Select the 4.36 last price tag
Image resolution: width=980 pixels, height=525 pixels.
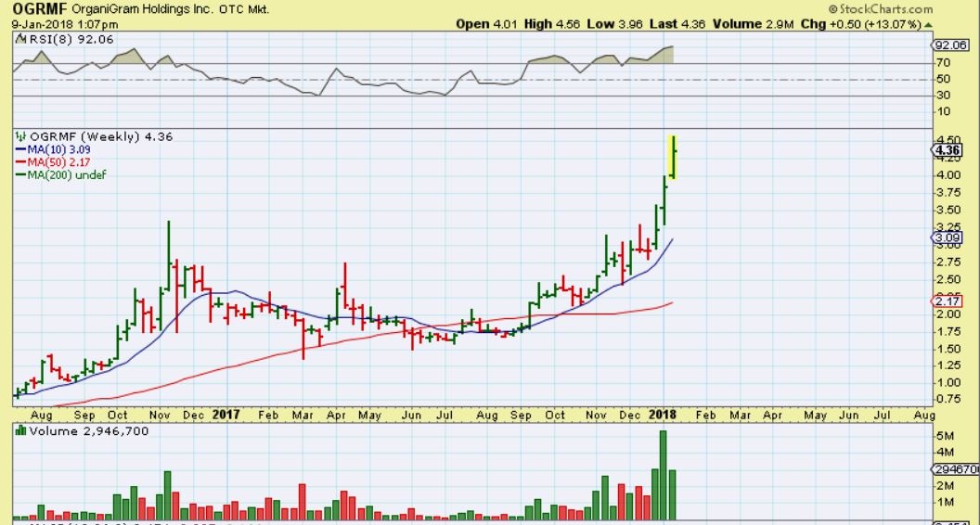tap(948, 150)
